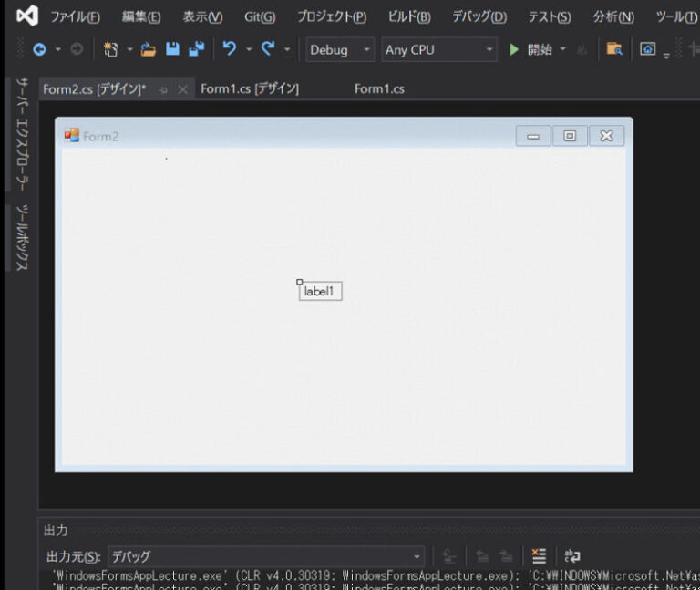Viewport: 700px width, 590px height.
Task: Pin the Form2.cs design tab
Action: (x=163, y=90)
